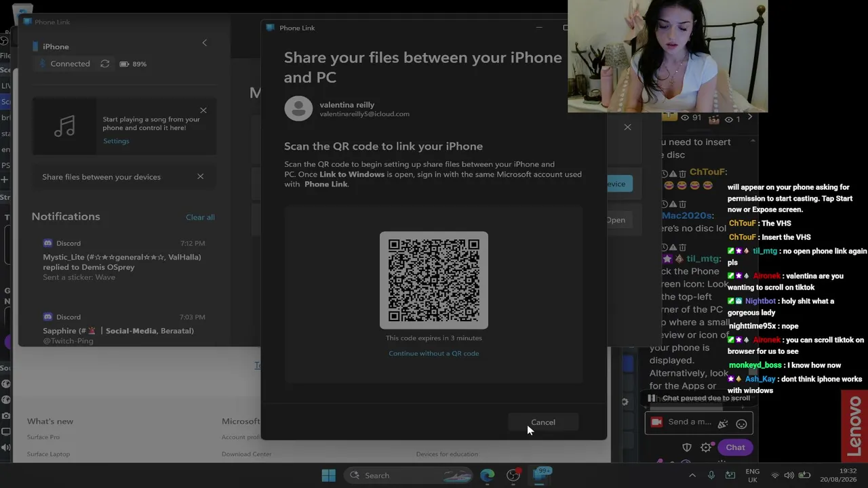Click the QR code image in dialog
Image resolution: width=868 pixels, height=488 pixels.
(434, 281)
